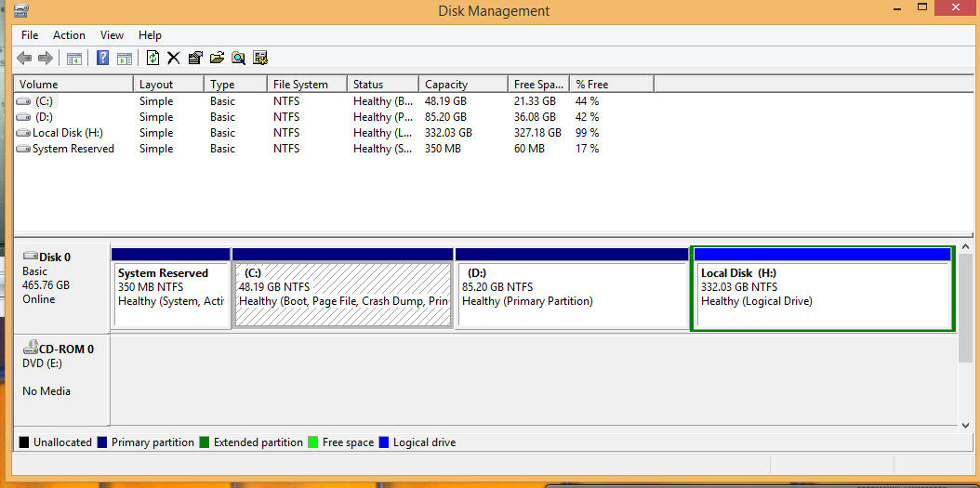Screen dimensions: 980x488
Task: Sort by the Capacity column header
Action: 463,85
